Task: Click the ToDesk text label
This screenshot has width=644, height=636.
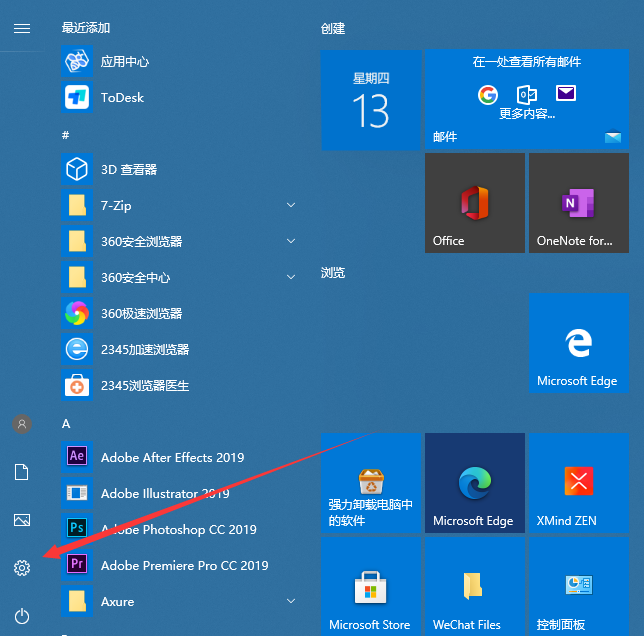Action: [x=122, y=98]
